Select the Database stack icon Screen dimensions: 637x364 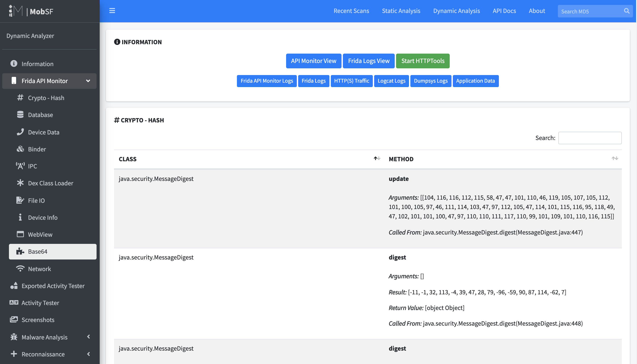tap(20, 115)
